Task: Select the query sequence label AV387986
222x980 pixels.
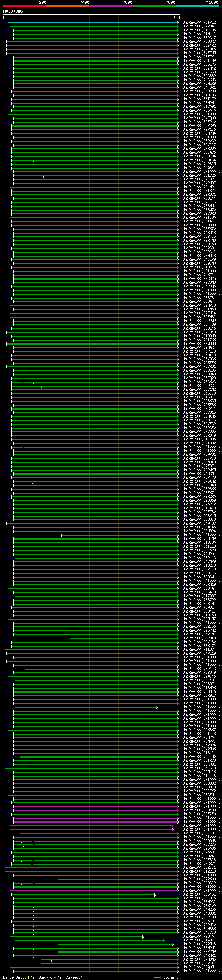Action: pos(13,11)
